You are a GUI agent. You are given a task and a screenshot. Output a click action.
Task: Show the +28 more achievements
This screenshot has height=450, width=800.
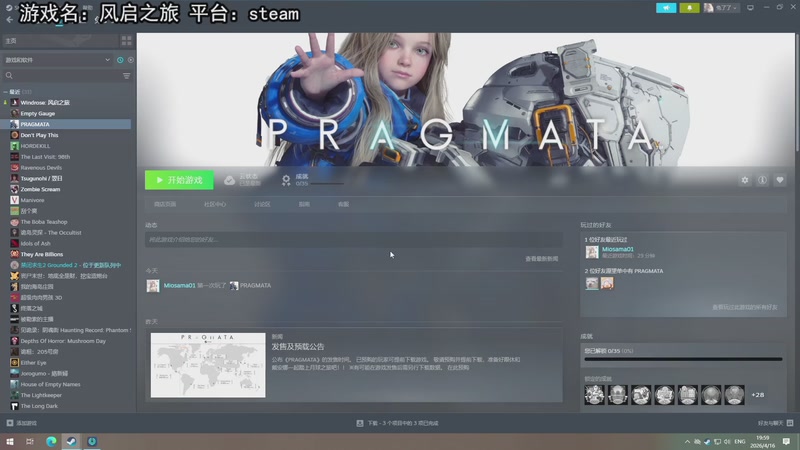tap(758, 395)
